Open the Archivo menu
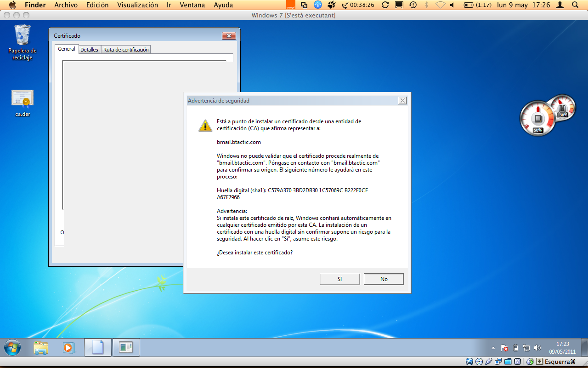This screenshot has width=588, height=368. click(66, 5)
